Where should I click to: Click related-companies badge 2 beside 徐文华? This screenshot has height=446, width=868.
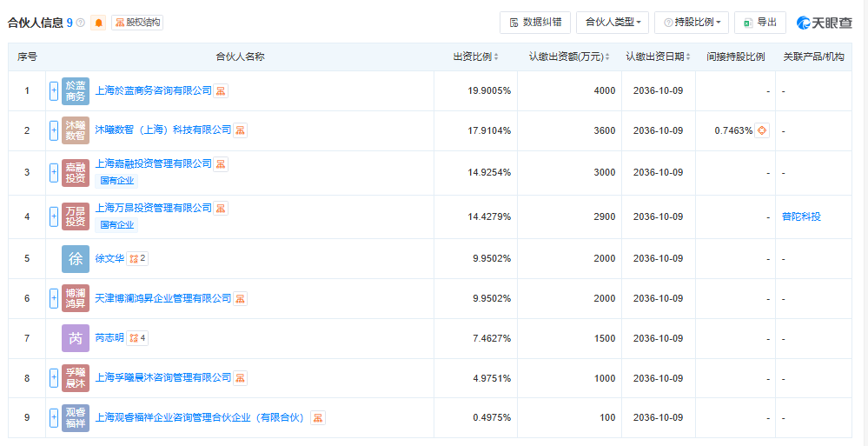tap(137, 259)
